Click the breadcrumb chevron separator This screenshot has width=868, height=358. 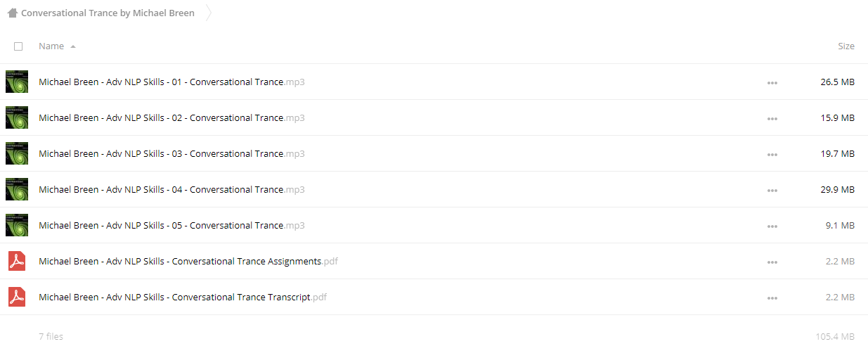tap(208, 13)
